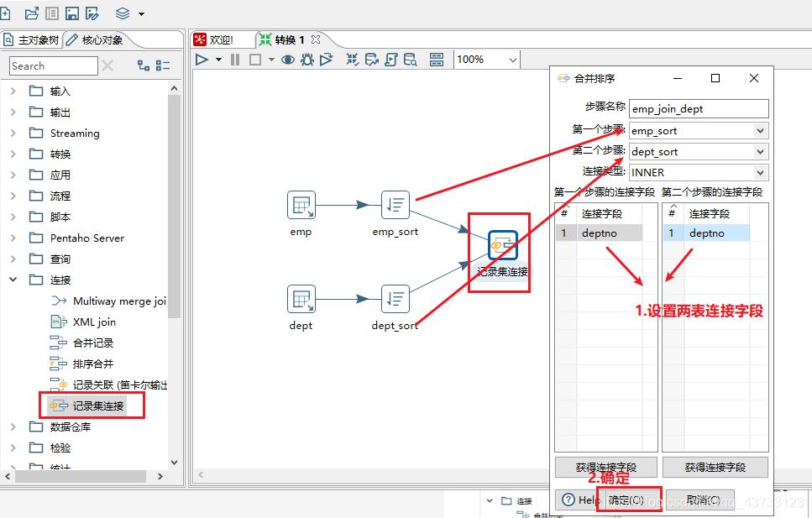Debug the transformation with bug icon

(307, 60)
